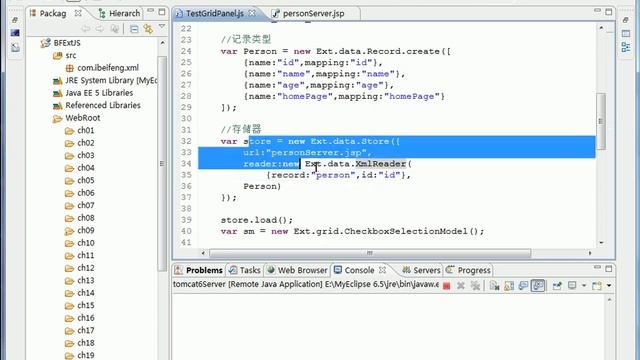640x360 pixels.
Task: Toggle the pressed Show Console on error button
Action: (538, 286)
